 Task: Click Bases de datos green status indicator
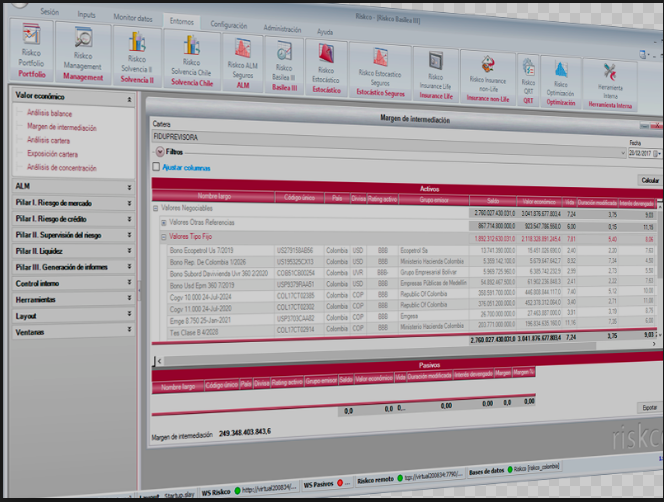tap(510, 469)
